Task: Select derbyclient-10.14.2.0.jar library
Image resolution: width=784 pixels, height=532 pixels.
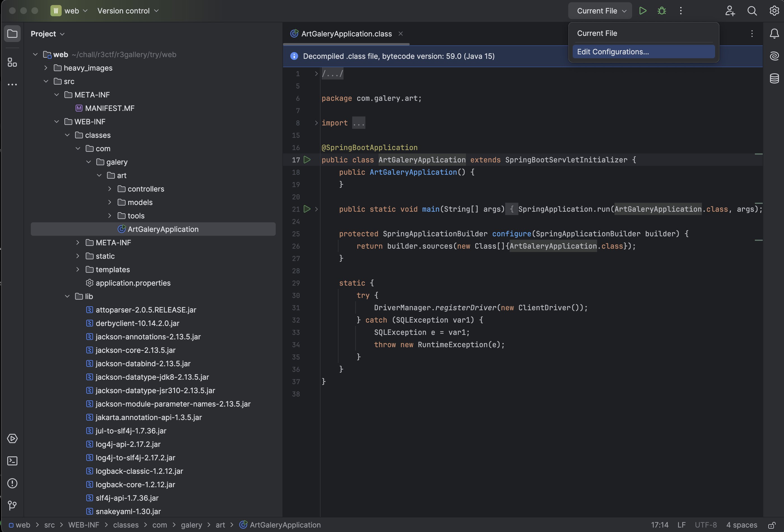Action: (137, 323)
